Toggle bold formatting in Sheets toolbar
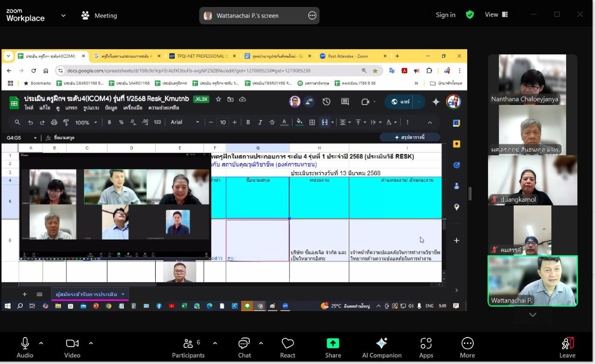Viewport: 595px width, 364px height. 248,122
